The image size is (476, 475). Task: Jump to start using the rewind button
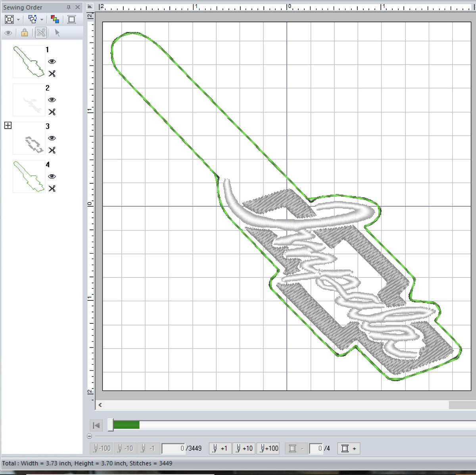click(96, 425)
